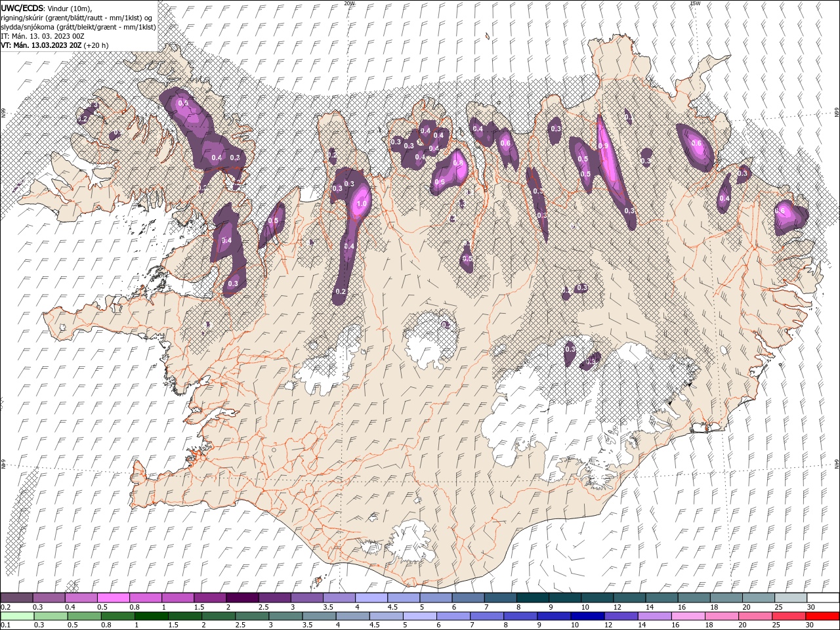Click the pale grey swatch between 25 and 30
The image size is (840, 630).
coord(791,598)
